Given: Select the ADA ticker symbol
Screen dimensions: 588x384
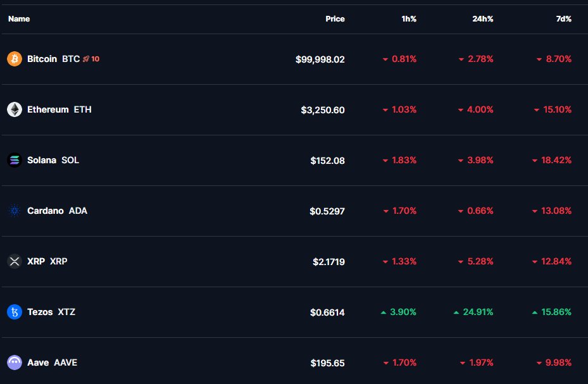Looking at the screenshot, I should pos(78,211).
